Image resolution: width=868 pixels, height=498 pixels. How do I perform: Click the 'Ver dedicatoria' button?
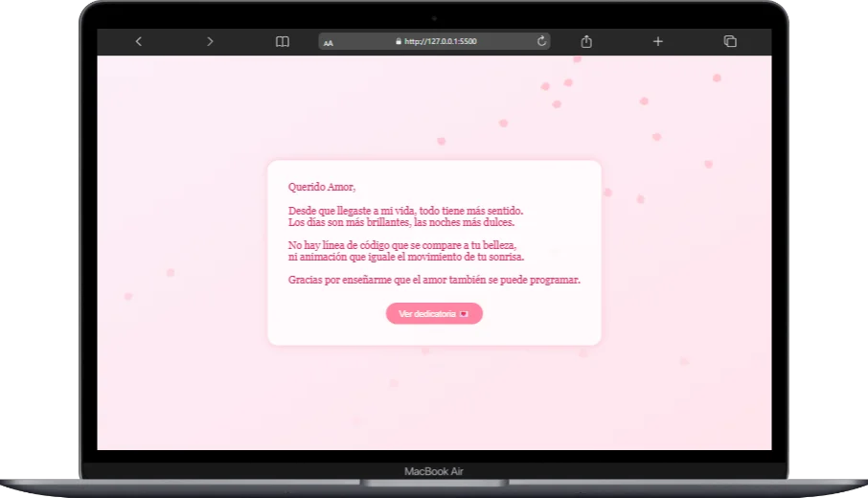tap(434, 314)
